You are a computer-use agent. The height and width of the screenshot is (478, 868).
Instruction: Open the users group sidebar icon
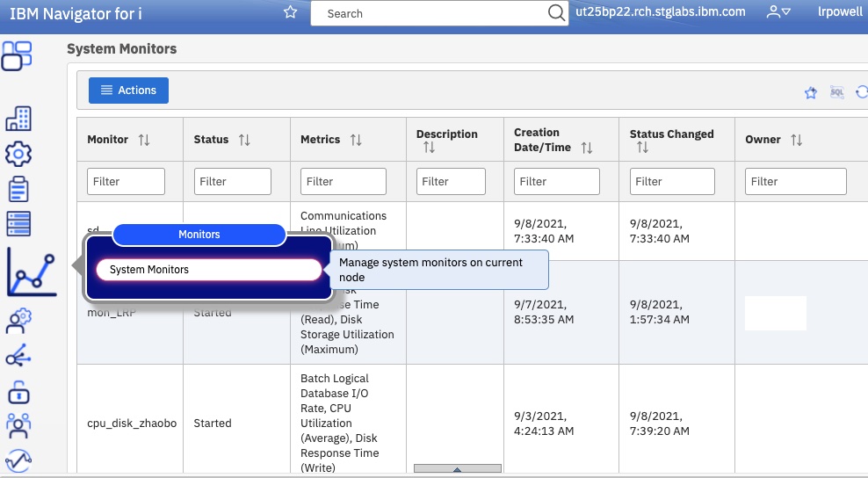pos(18,425)
